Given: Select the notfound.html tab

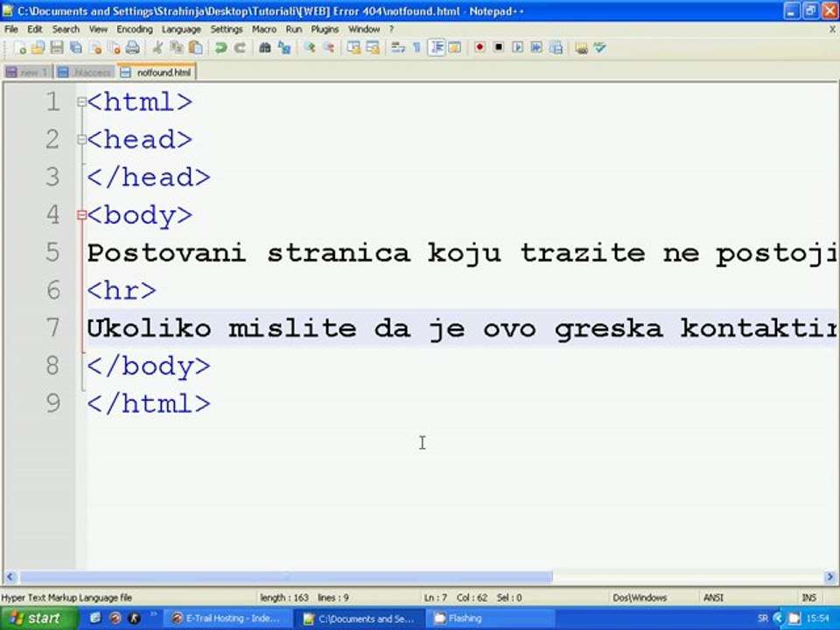Looking at the screenshot, I should point(157,72).
